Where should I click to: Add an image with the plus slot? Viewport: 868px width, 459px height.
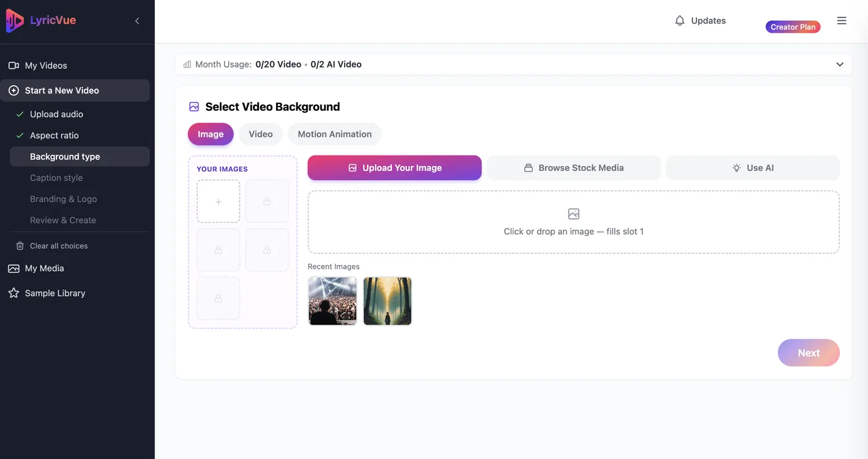tap(218, 201)
